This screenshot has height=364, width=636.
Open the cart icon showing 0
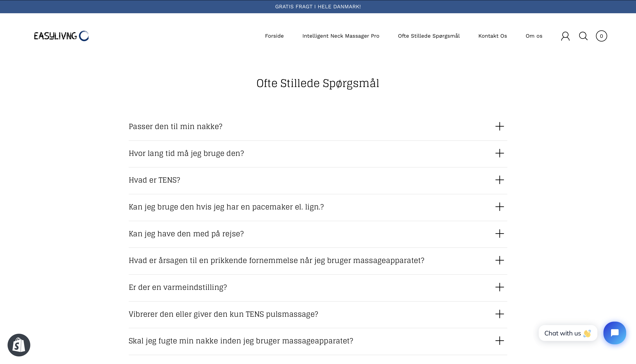click(x=601, y=36)
